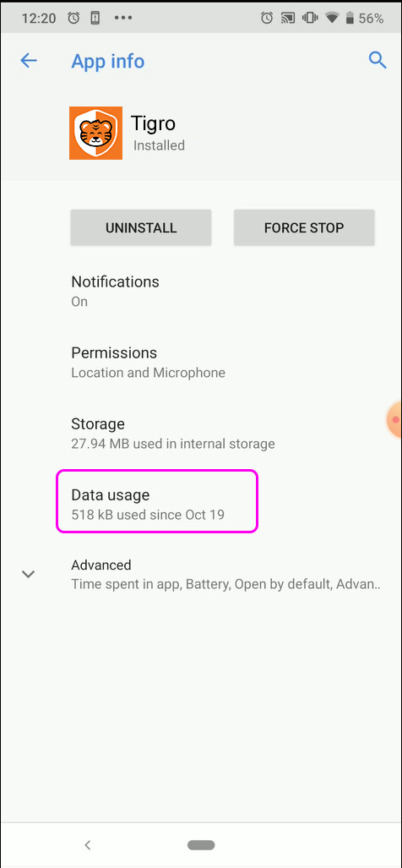Open Notifications settings
Viewport: 402px width, 868px height.
coord(201,291)
